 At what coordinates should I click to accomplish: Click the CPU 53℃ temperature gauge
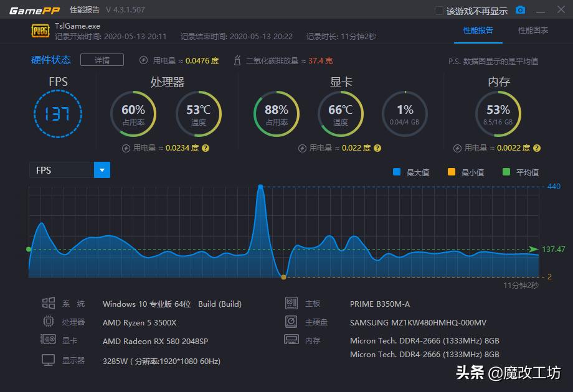pos(199,114)
